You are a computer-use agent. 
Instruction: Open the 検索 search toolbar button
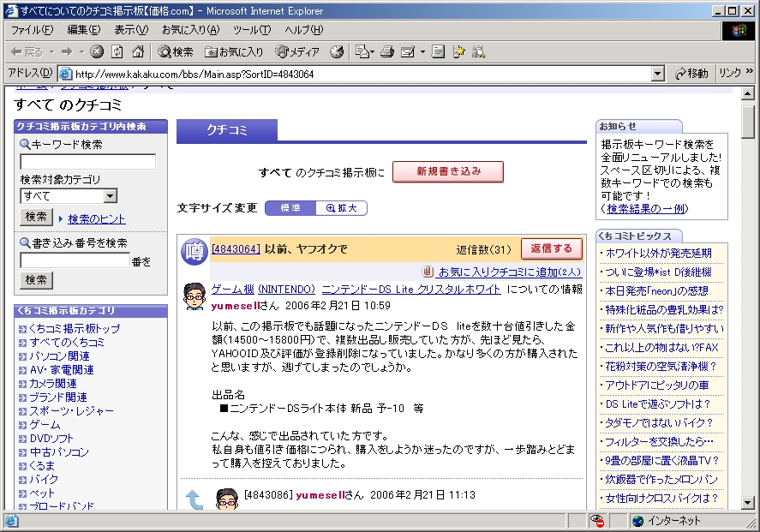[x=176, y=52]
